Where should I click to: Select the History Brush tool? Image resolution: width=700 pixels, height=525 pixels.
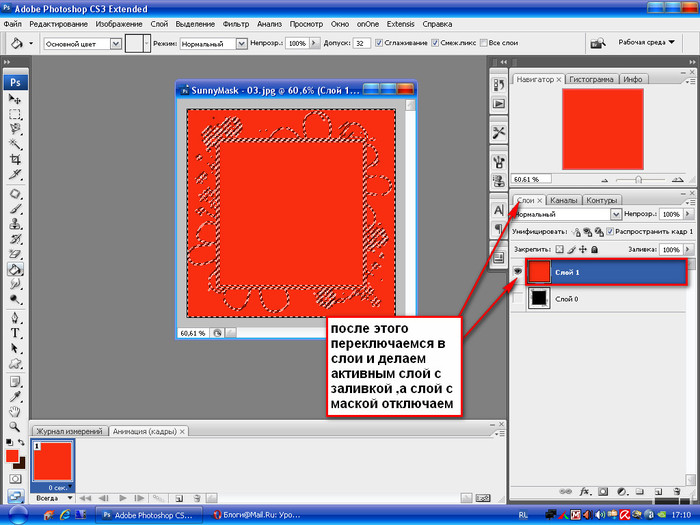coord(15,239)
